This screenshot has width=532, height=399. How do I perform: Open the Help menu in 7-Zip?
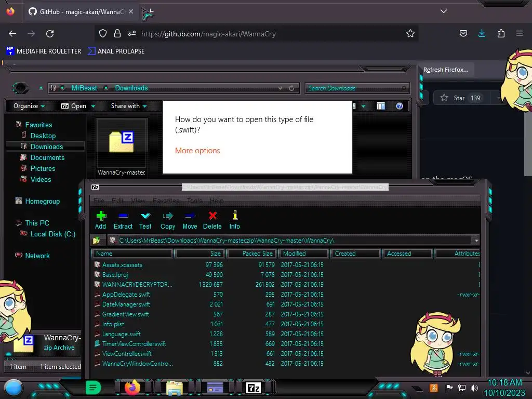tap(217, 201)
